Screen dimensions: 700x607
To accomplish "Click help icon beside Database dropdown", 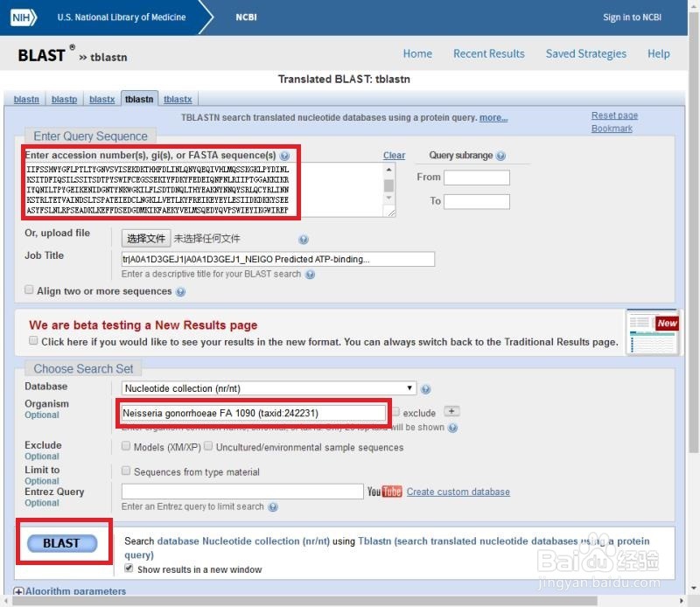I will 426,389.
